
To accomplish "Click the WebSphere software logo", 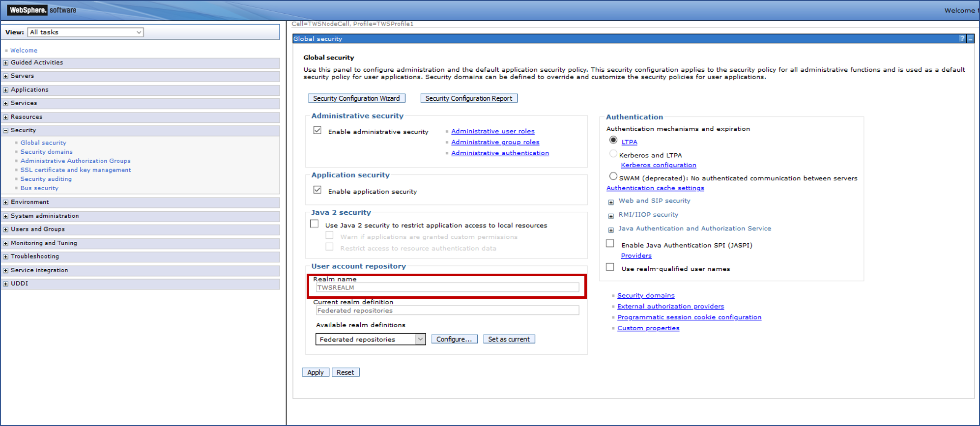I will [42, 10].
